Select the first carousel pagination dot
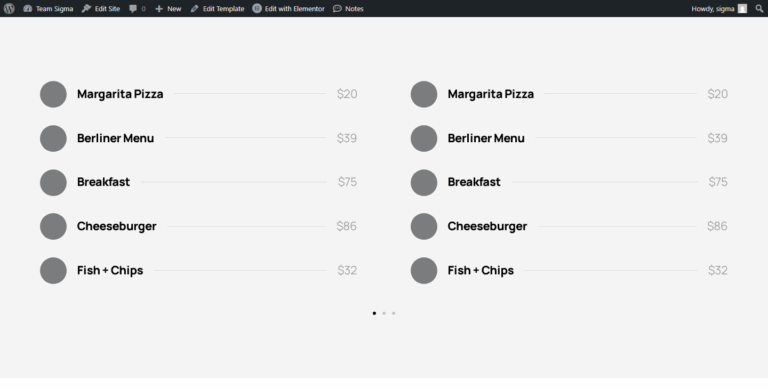The width and height of the screenshot is (768, 390). (x=374, y=313)
